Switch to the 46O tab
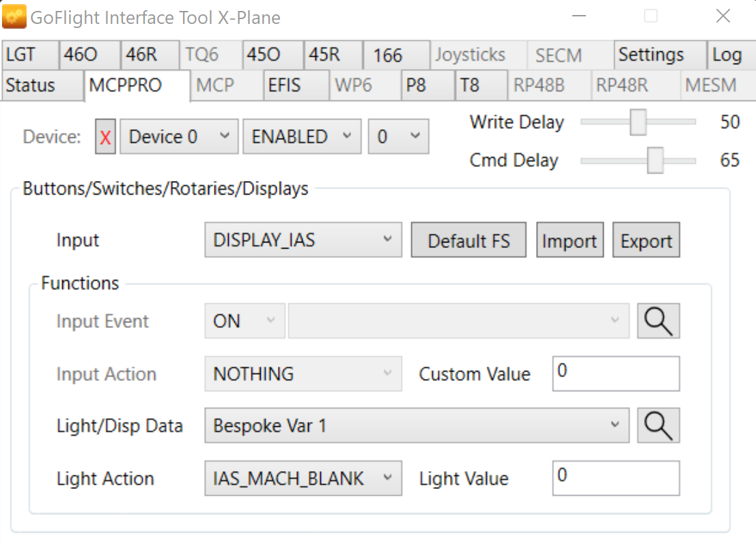 89,55
